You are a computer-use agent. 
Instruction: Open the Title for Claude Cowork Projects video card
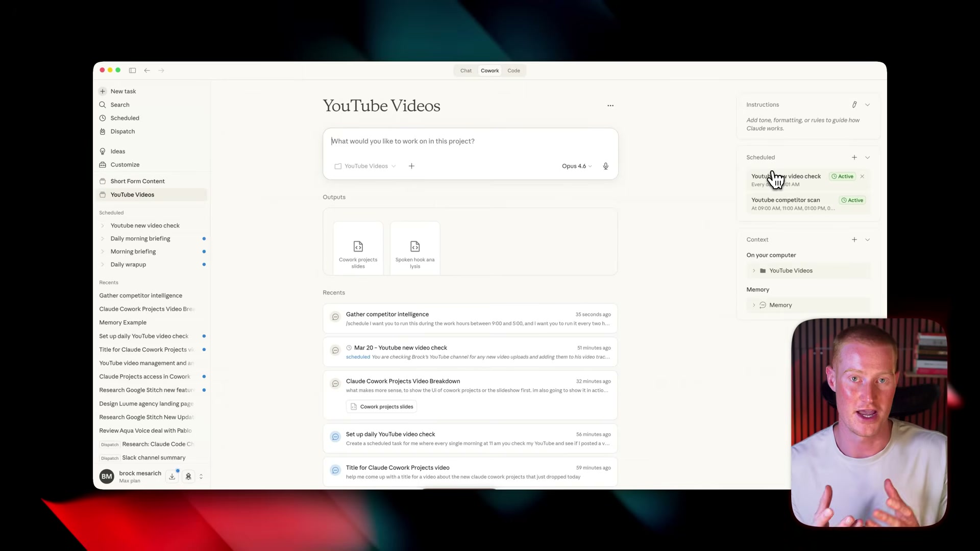470,472
